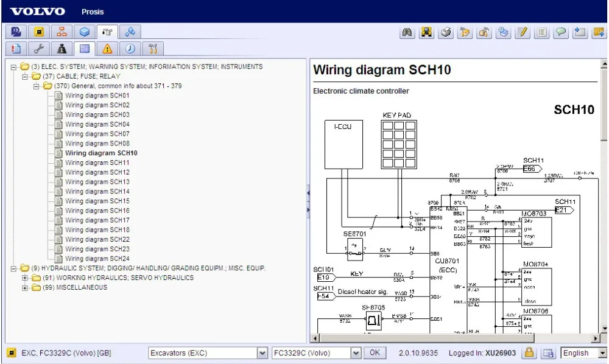This screenshot has width=609, height=364.
Task: Open the Excavators (EXC) dropdown
Action: pos(262,353)
